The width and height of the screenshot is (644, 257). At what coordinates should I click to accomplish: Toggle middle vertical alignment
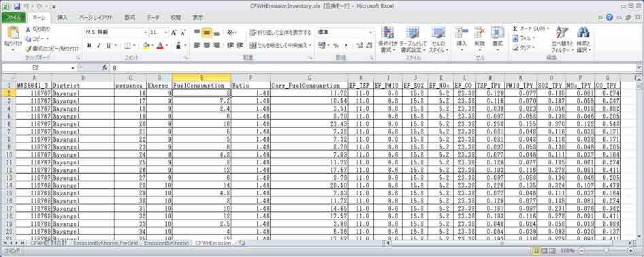[x=207, y=33]
